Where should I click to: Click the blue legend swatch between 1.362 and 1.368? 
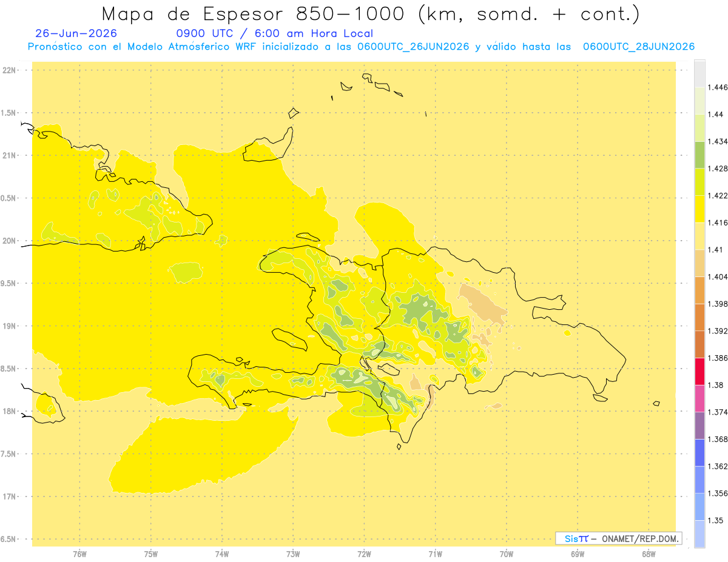click(699, 452)
